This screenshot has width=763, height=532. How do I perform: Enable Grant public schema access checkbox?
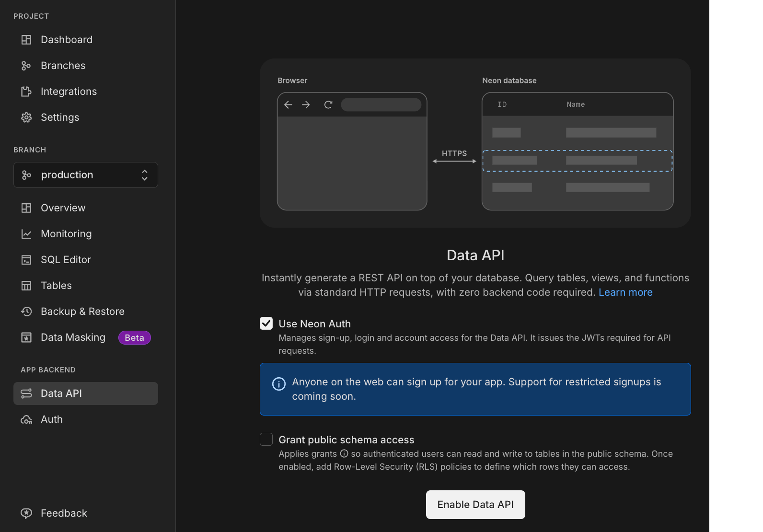coord(266,439)
